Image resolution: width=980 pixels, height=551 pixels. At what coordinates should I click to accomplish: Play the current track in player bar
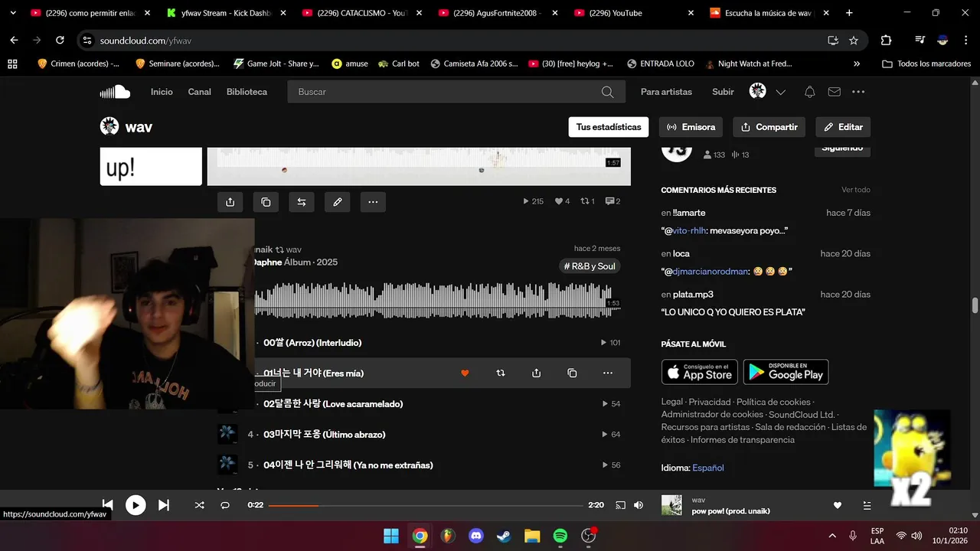pyautogui.click(x=136, y=505)
